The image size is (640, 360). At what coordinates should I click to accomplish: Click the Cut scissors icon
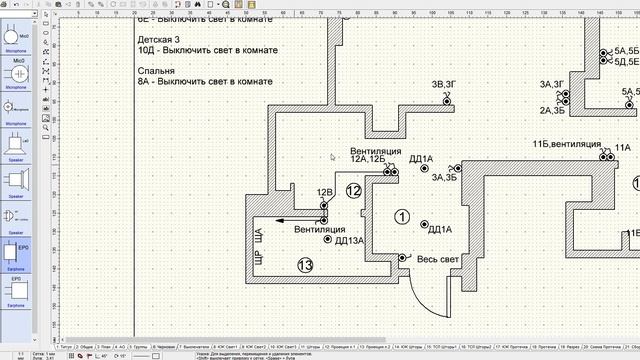(x=38, y=4)
